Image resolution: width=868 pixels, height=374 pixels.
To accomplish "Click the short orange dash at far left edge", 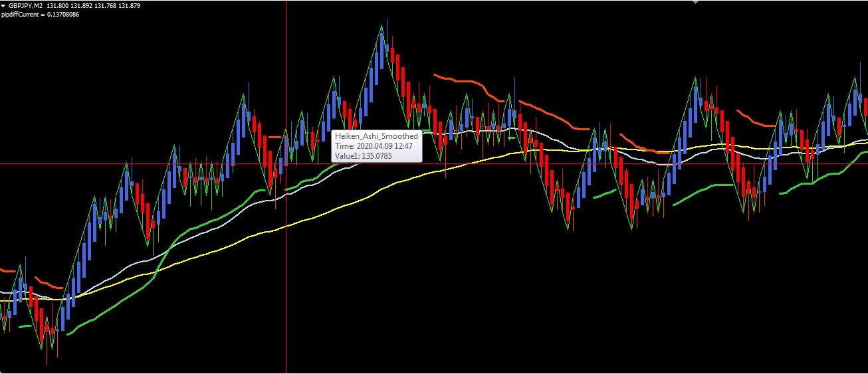I will [x=8, y=270].
